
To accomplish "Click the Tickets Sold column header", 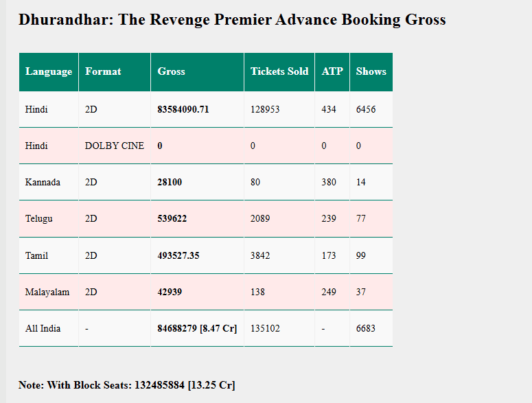I will (279, 71).
